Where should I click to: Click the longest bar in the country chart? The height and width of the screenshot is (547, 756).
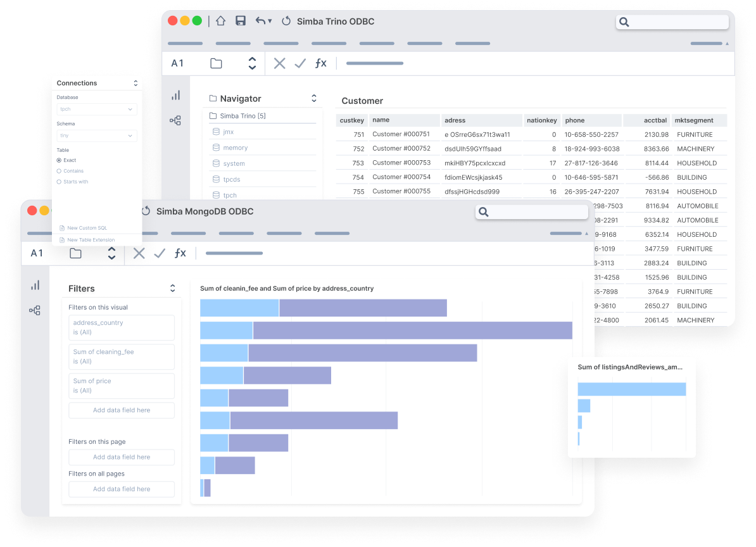click(386, 330)
